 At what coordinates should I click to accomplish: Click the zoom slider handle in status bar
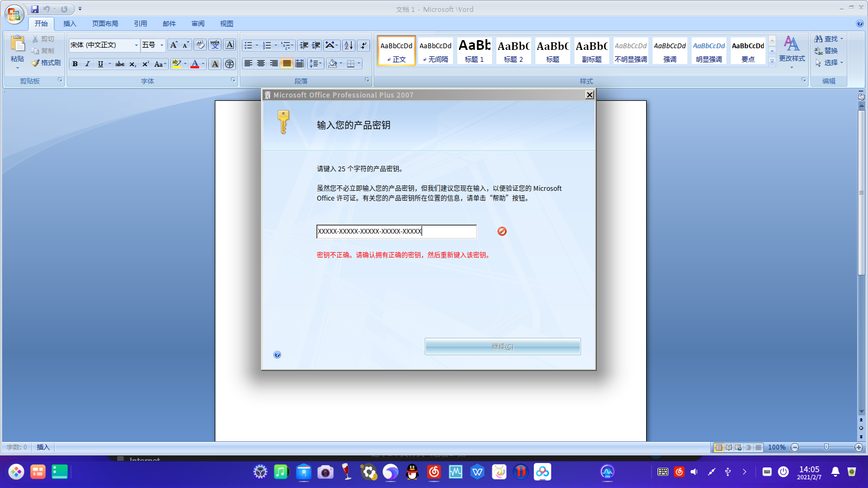click(x=826, y=447)
